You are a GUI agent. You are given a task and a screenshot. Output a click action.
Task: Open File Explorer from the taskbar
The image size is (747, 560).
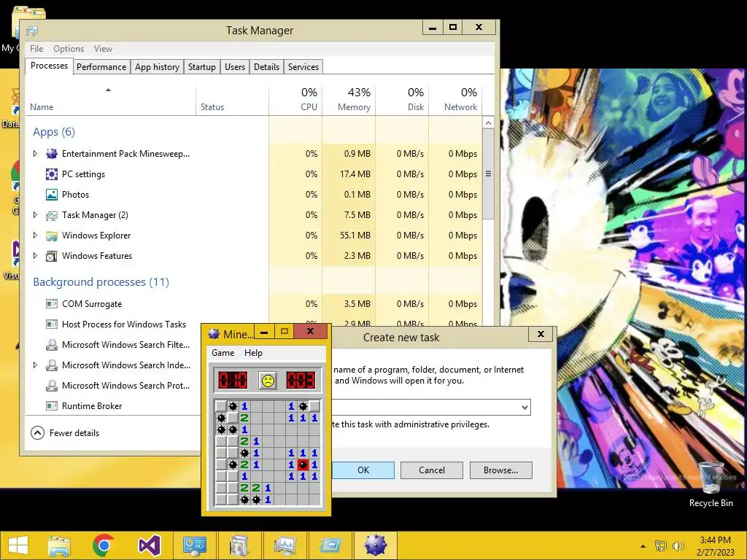click(58, 545)
